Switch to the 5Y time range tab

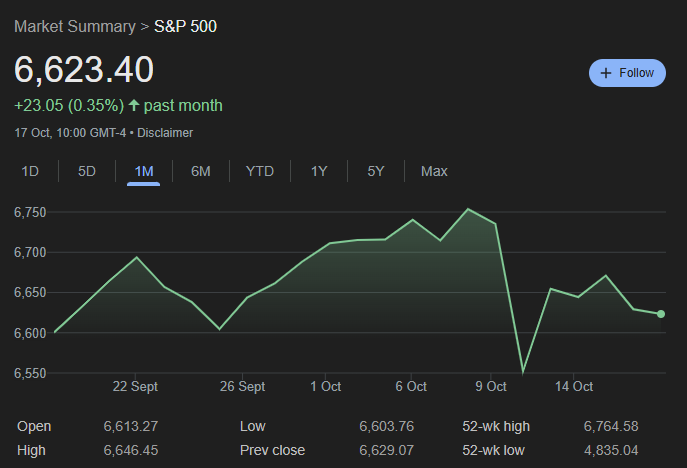(x=375, y=171)
